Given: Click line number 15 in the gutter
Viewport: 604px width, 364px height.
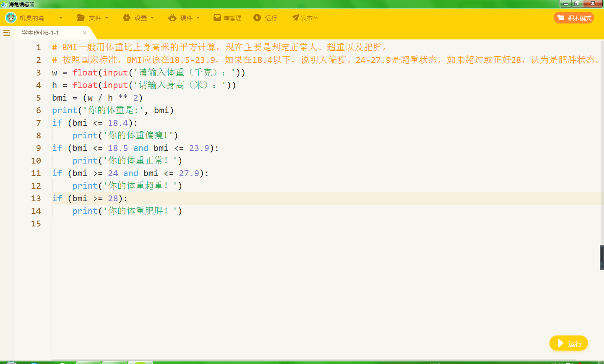Looking at the screenshot, I should 36,224.
